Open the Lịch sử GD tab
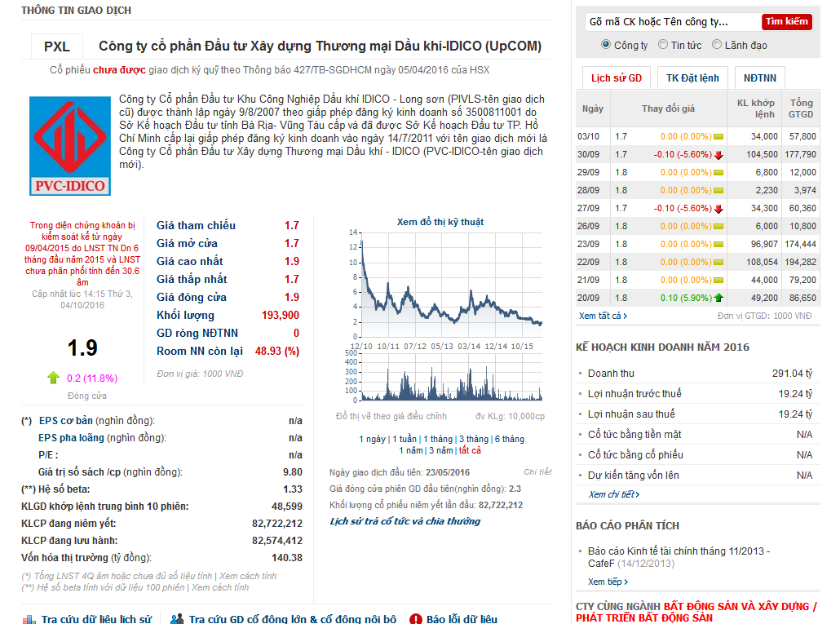The height and width of the screenshot is (624, 840). (616, 78)
